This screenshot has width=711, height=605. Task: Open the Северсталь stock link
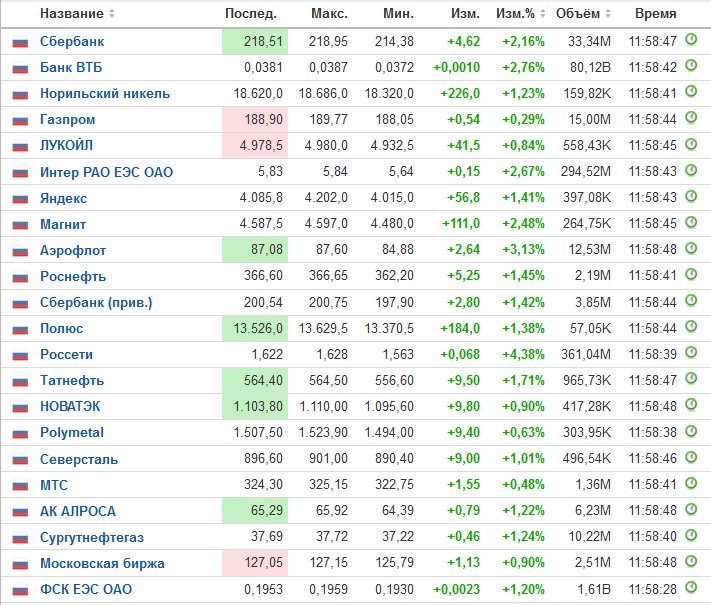pos(79,459)
